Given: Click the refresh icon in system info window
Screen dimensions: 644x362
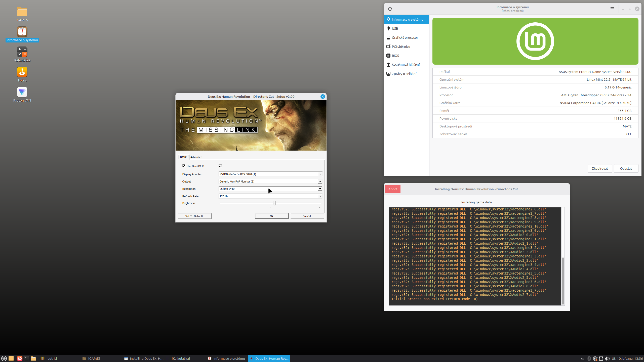Looking at the screenshot, I should pos(390,9).
